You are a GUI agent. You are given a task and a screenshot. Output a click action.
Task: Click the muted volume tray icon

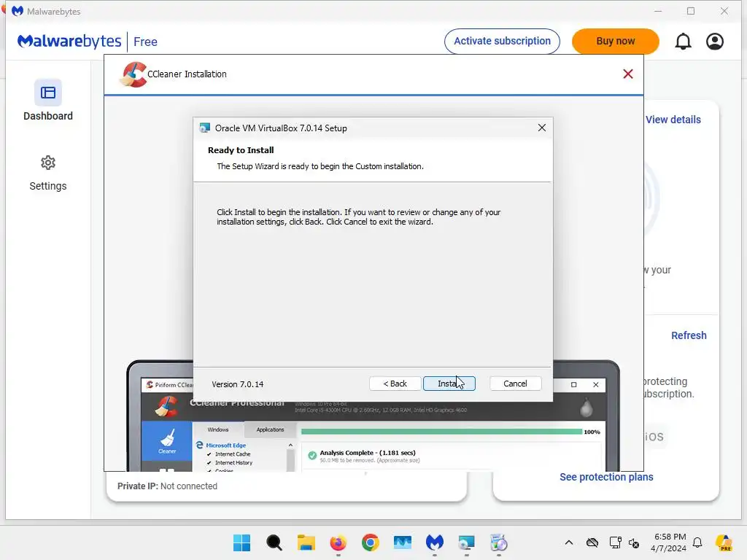(634, 542)
